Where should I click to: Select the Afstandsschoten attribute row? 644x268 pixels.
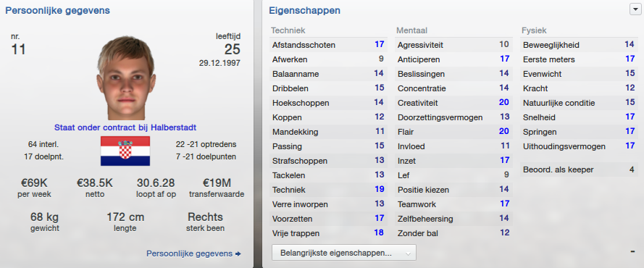point(329,45)
